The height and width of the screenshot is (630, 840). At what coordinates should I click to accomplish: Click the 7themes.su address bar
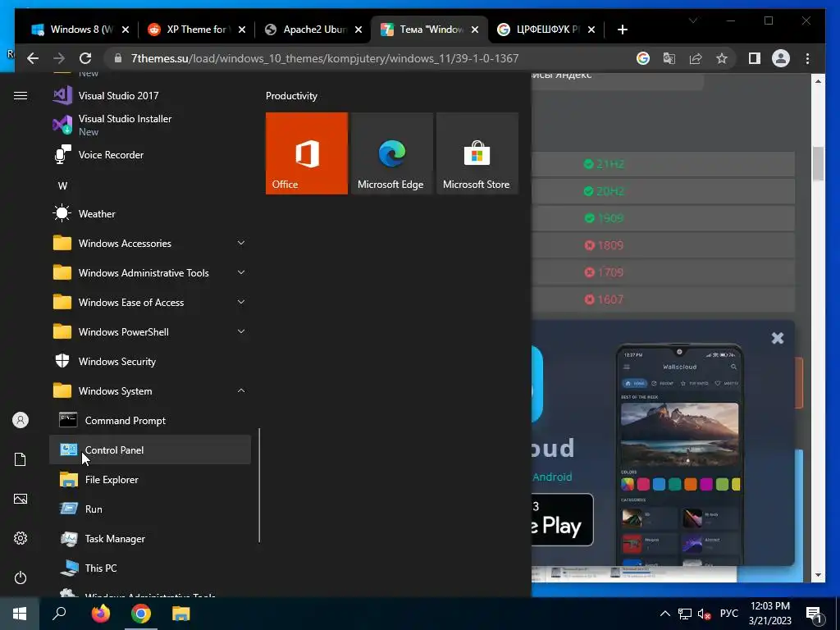click(x=325, y=58)
